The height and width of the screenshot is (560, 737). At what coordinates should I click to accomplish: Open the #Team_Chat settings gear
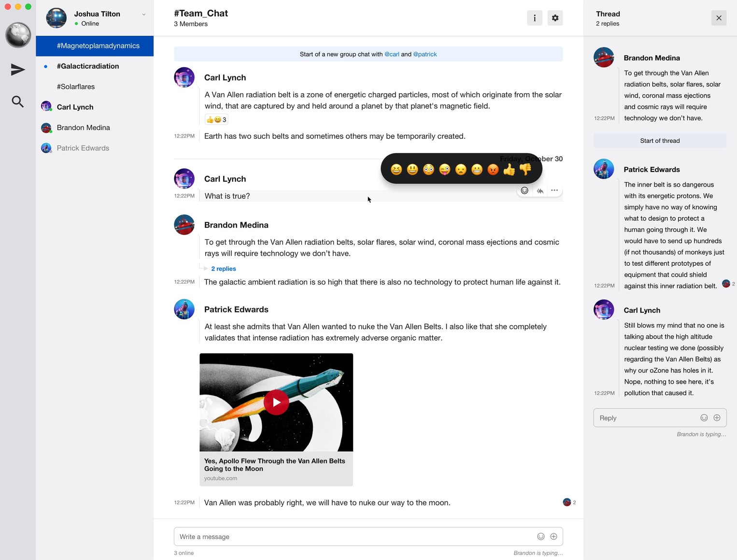tap(555, 17)
